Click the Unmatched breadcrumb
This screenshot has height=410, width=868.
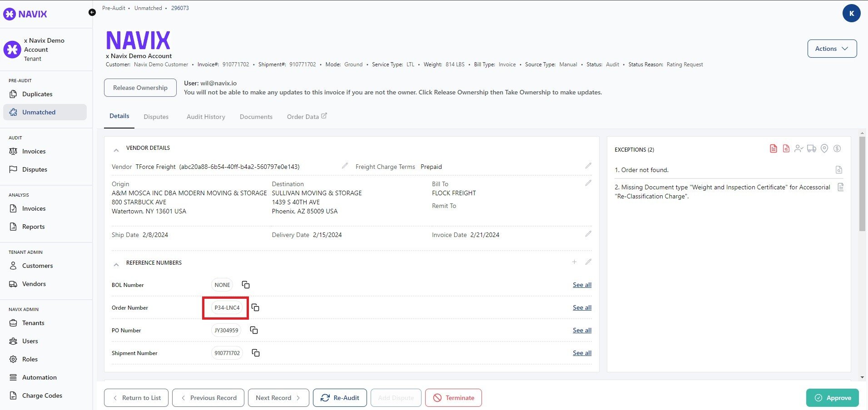pyautogui.click(x=148, y=8)
